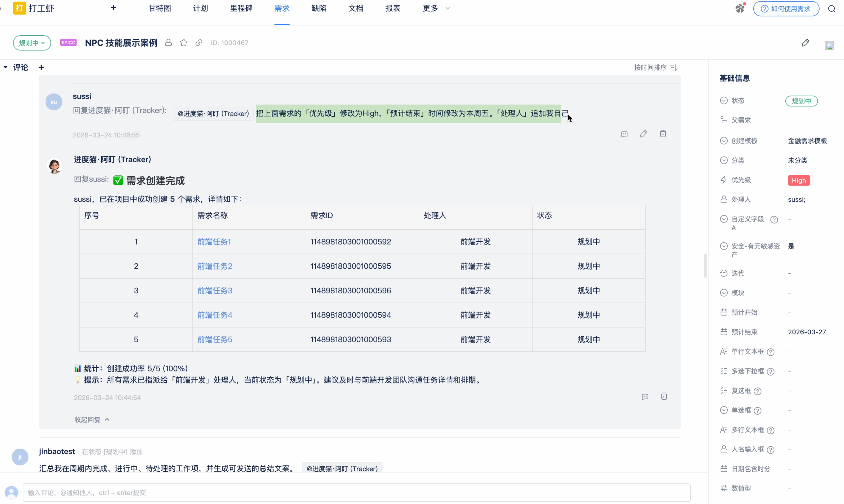
Task: Collapse the 评论 section triangle
Action: click(5, 67)
